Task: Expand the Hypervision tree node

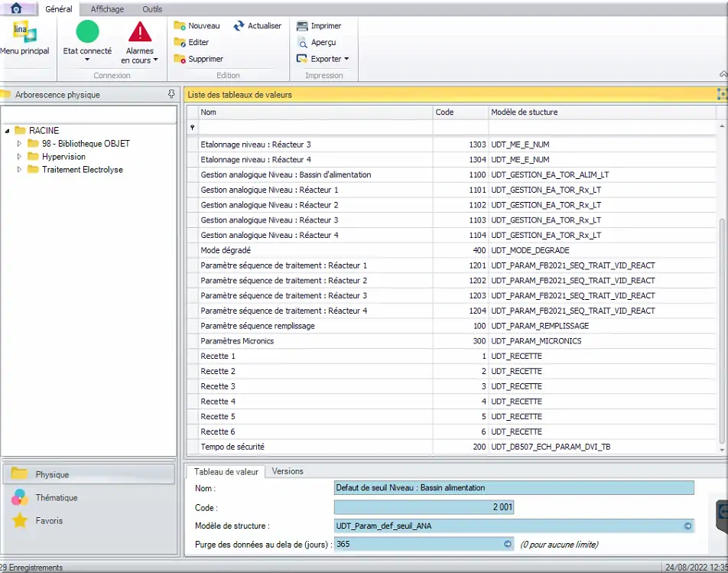Action: pyautogui.click(x=19, y=157)
